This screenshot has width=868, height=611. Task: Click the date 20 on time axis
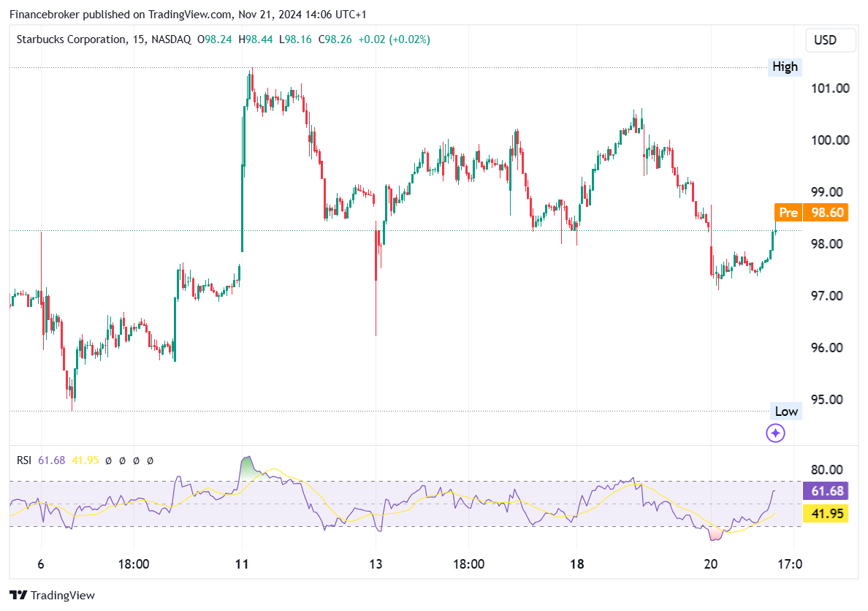[711, 564]
